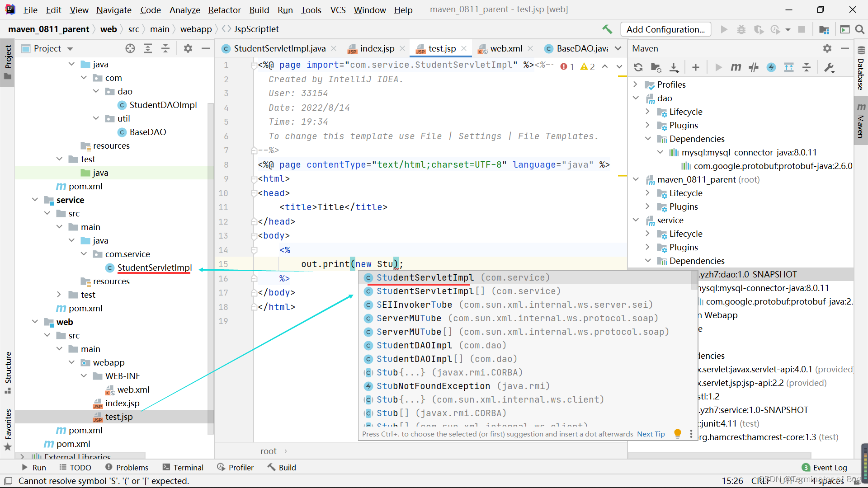Download sources and documentation in Maven
The height and width of the screenshot is (488, 868).
[x=674, y=67]
